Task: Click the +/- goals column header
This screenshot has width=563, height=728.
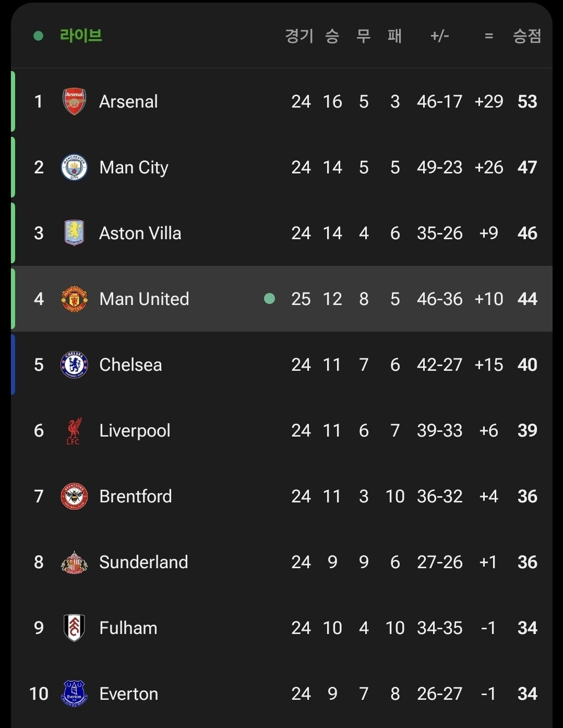Action: 439,36
